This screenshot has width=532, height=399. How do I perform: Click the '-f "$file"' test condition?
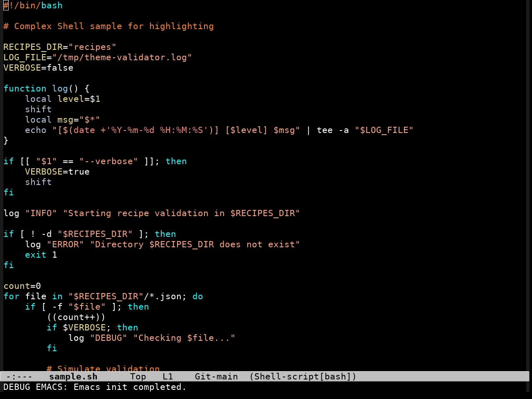pyautogui.click(x=79, y=307)
